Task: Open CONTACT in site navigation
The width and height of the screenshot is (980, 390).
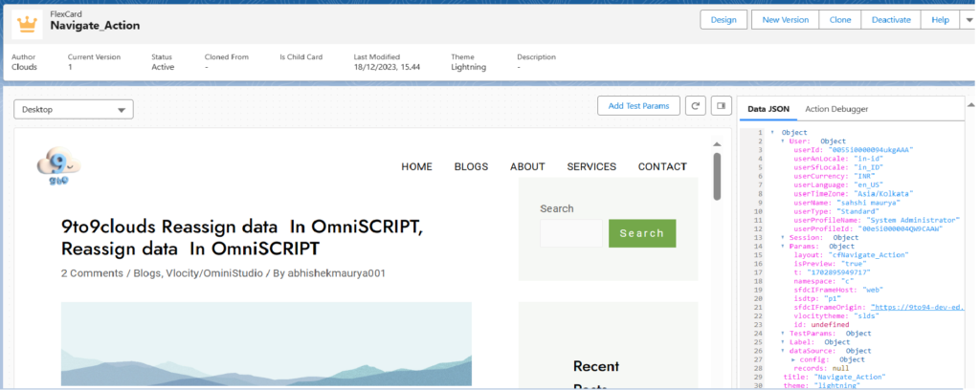Action: [662, 166]
